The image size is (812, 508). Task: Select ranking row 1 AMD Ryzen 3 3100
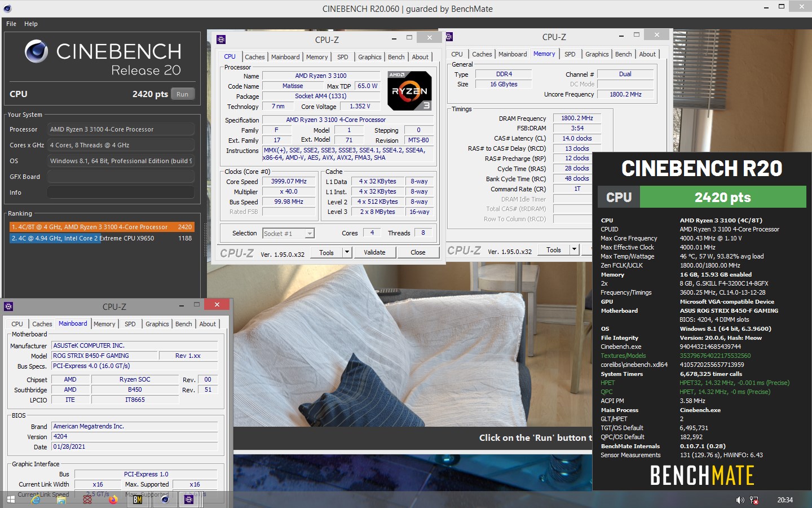(101, 227)
